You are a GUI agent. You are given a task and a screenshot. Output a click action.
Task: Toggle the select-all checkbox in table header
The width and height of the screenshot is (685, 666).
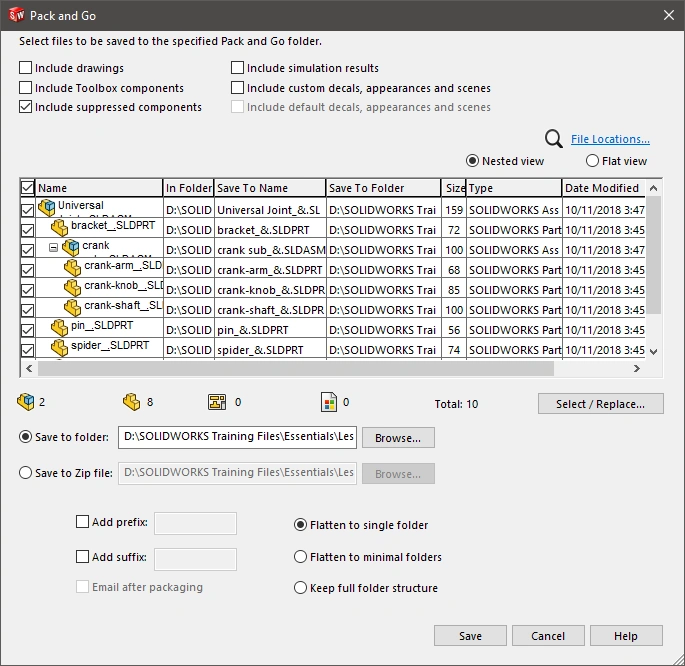click(27, 188)
